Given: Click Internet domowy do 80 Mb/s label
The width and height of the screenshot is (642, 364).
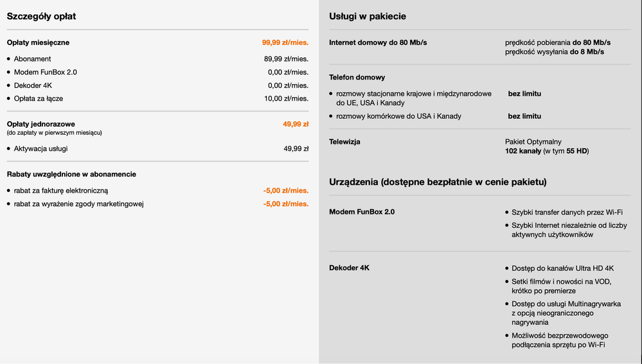Looking at the screenshot, I should tap(378, 43).
